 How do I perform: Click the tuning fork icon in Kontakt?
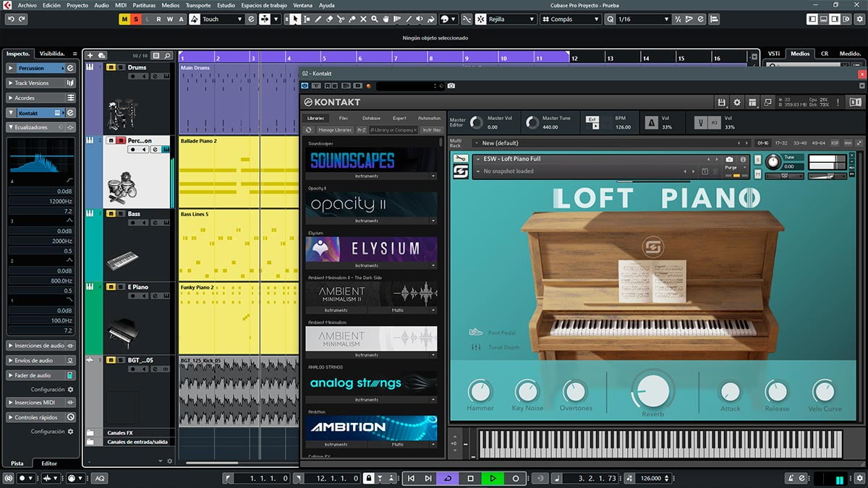click(x=700, y=123)
